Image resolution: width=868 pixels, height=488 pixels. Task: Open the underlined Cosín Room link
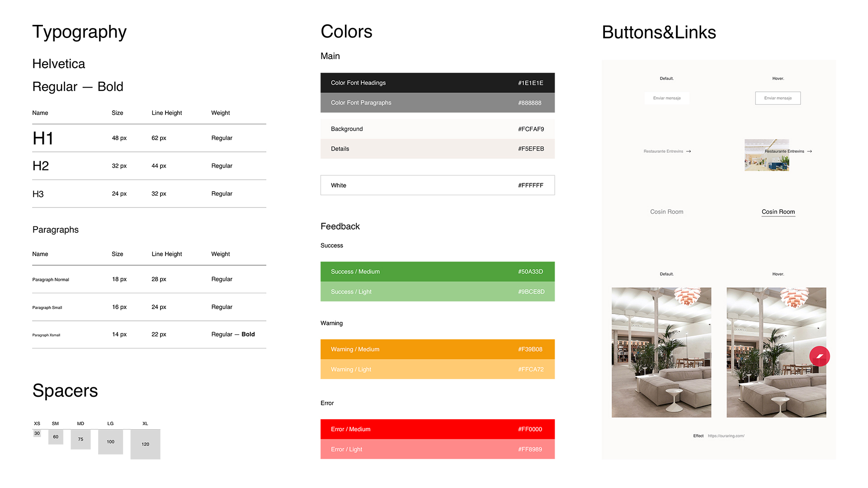point(778,212)
